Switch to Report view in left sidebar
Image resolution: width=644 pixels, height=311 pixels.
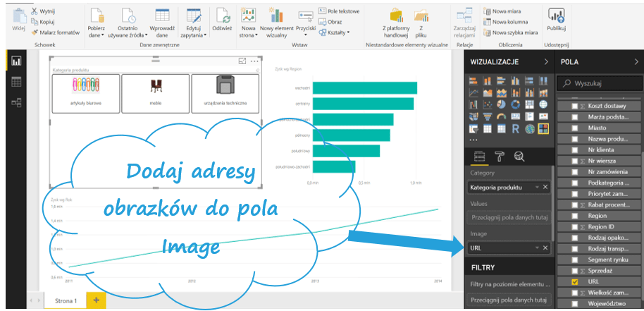click(16, 61)
